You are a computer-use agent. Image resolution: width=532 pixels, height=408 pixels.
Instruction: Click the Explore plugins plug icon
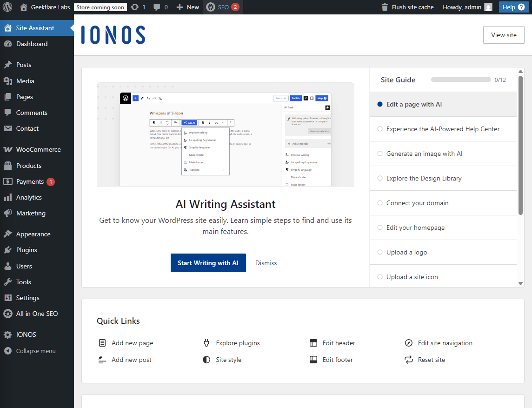(206, 342)
